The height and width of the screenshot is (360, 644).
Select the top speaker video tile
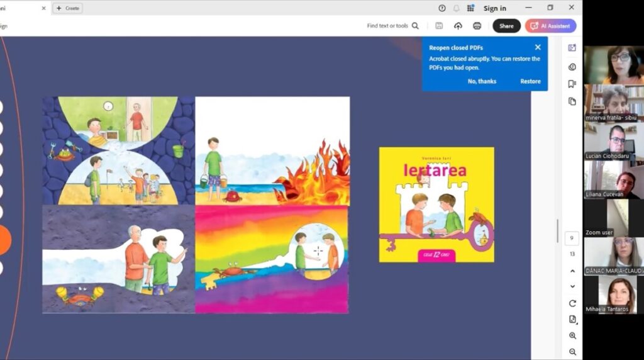pos(614,65)
